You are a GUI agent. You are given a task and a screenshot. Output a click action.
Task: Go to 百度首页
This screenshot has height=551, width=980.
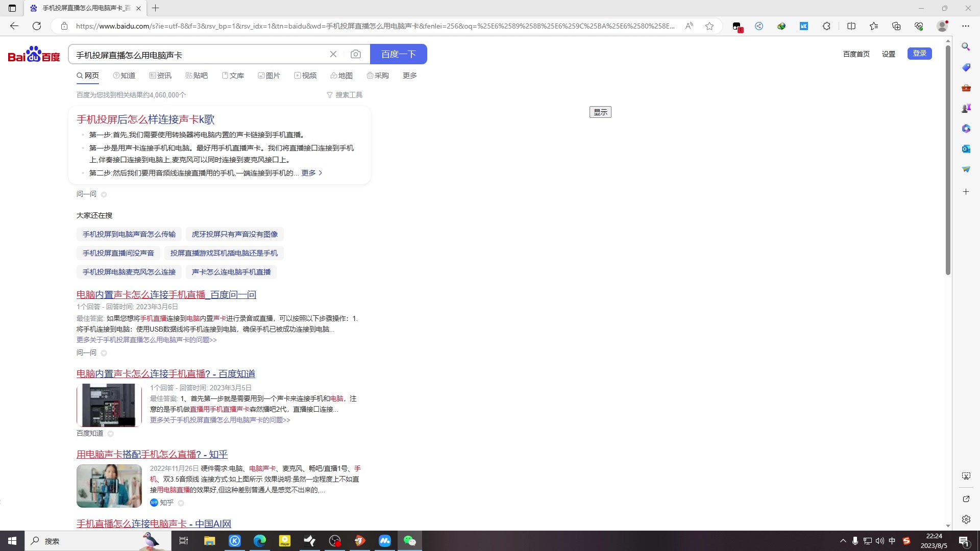click(856, 54)
